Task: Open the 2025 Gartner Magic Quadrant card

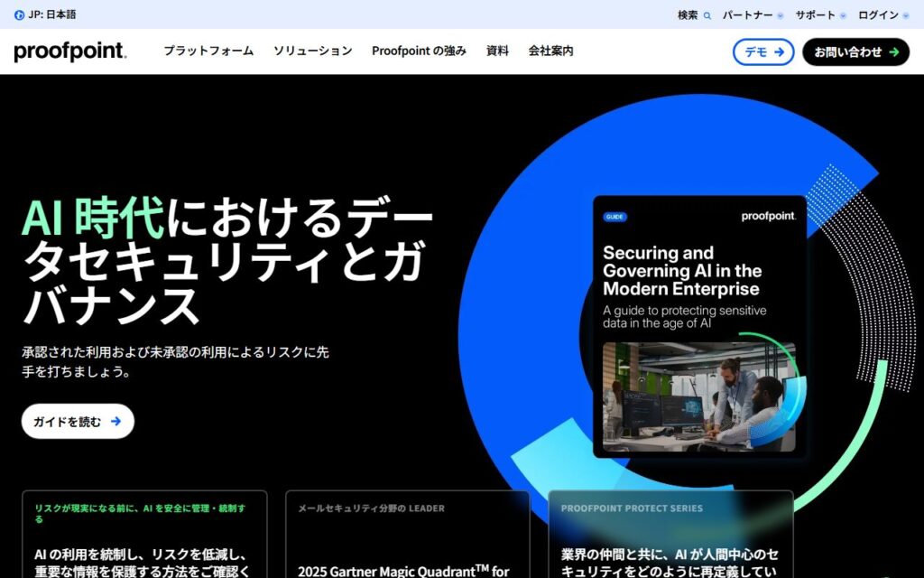Action: pyautogui.click(x=408, y=535)
